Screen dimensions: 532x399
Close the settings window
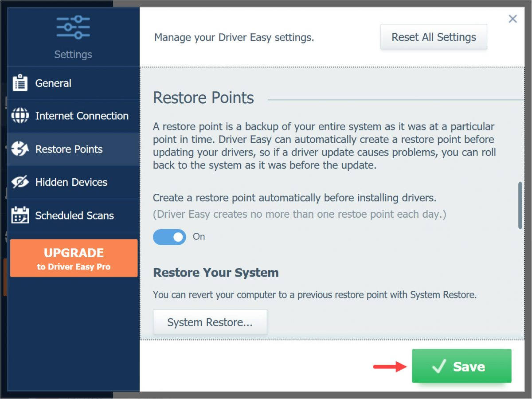pos(512,19)
